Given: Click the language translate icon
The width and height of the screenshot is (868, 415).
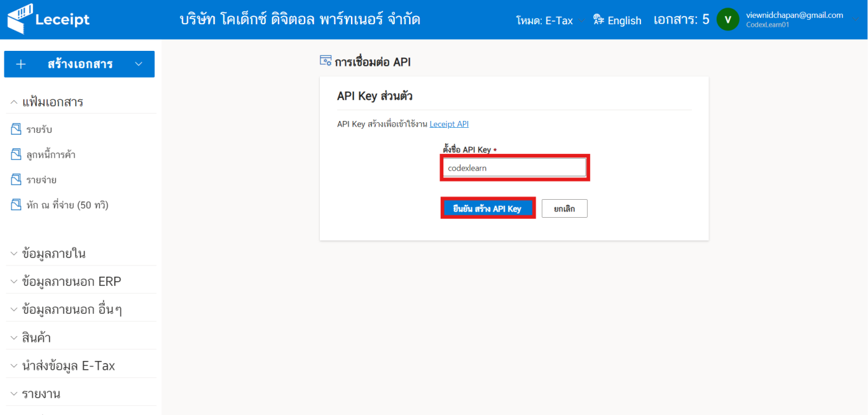Looking at the screenshot, I should (x=598, y=20).
